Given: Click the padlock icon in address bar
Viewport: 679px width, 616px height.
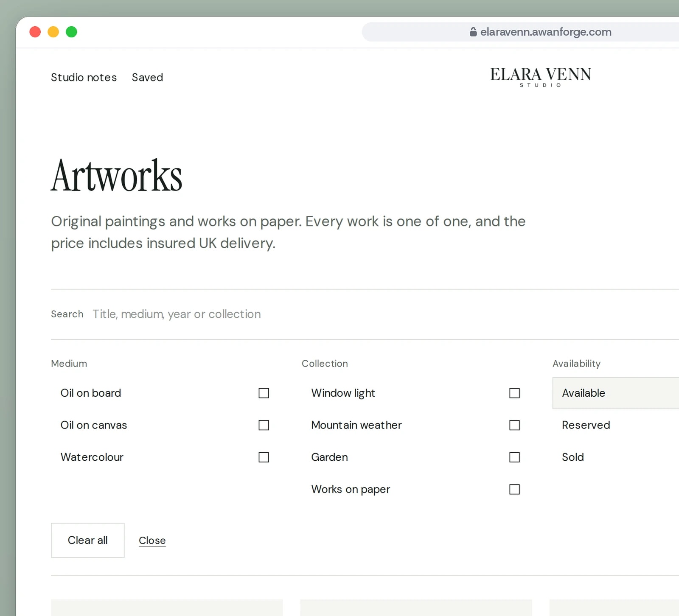Looking at the screenshot, I should (473, 32).
